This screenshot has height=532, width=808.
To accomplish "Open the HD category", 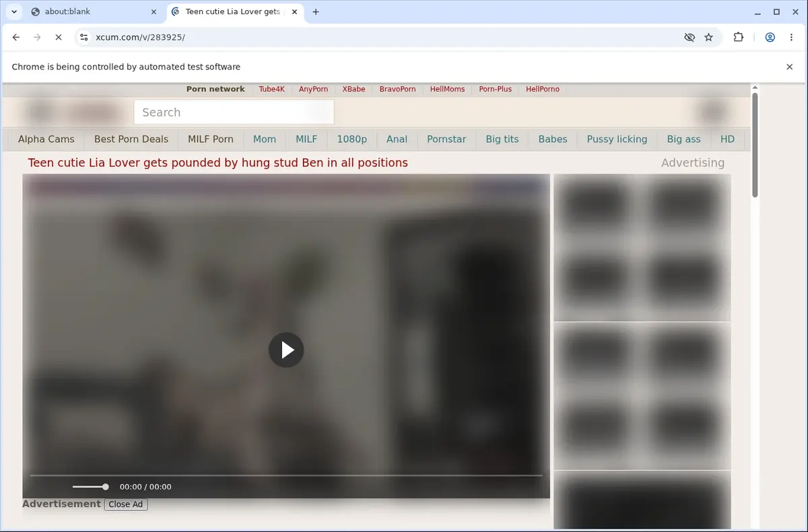I will [x=727, y=139].
